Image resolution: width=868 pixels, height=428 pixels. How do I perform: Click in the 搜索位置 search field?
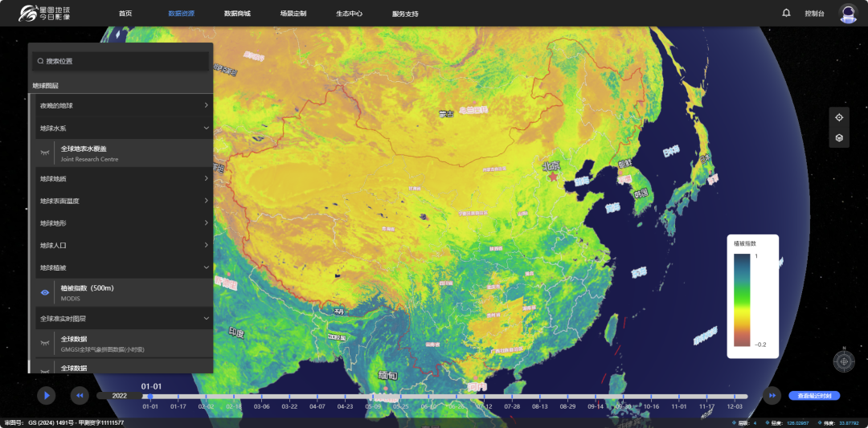pyautogui.click(x=121, y=61)
